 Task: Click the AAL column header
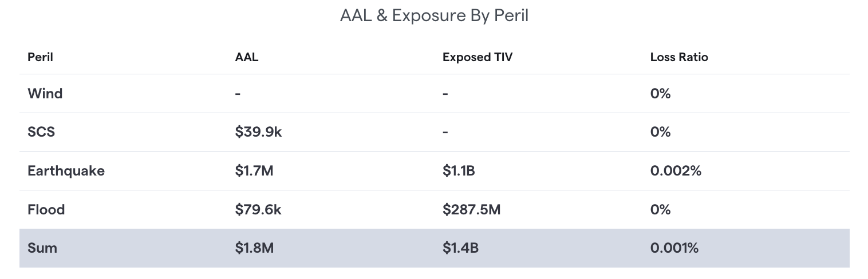coord(247,57)
